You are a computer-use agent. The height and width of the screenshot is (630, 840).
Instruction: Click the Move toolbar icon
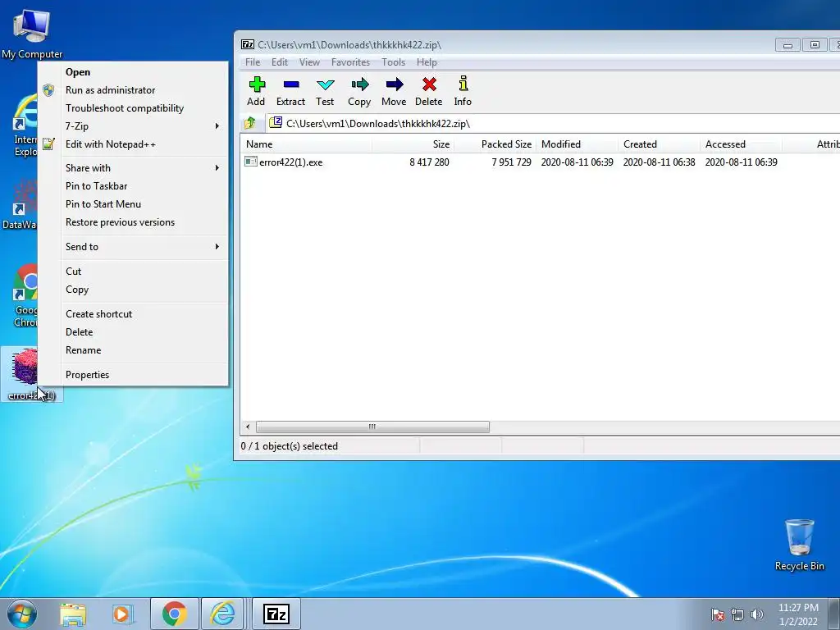tap(395, 84)
